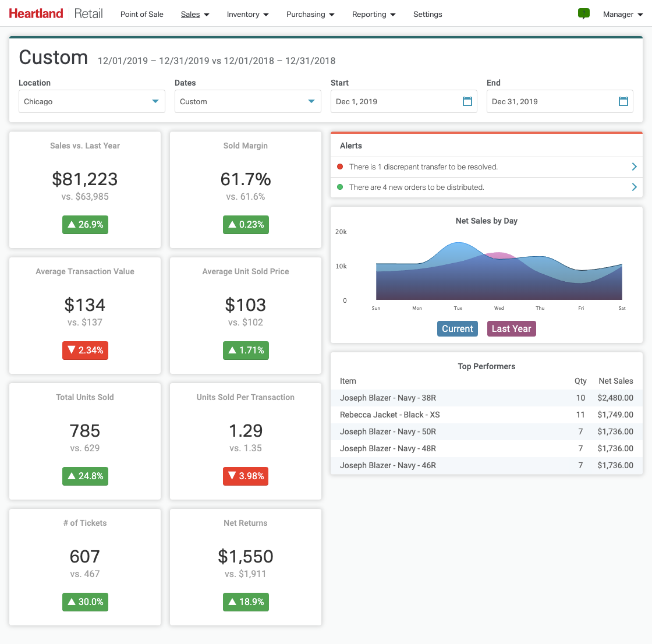Toggle the Current series in chart legend
Viewport: 652px width, 644px height.
[457, 329]
